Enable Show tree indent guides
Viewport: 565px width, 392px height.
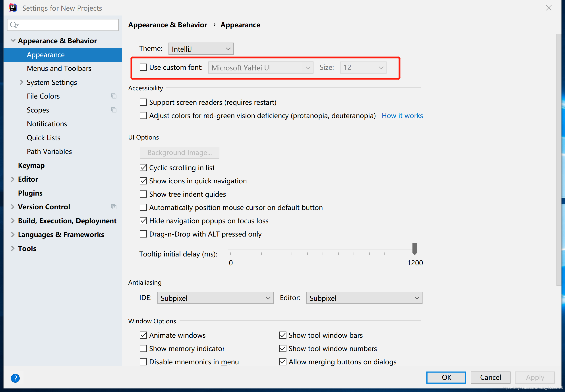click(143, 194)
